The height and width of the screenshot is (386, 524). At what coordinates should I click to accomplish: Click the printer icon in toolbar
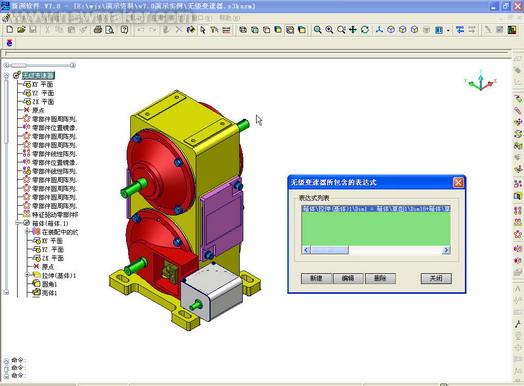[x=98, y=30]
